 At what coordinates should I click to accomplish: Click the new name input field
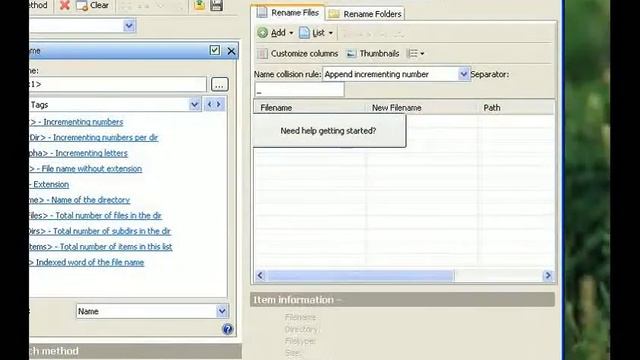pyautogui.click(x=118, y=84)
